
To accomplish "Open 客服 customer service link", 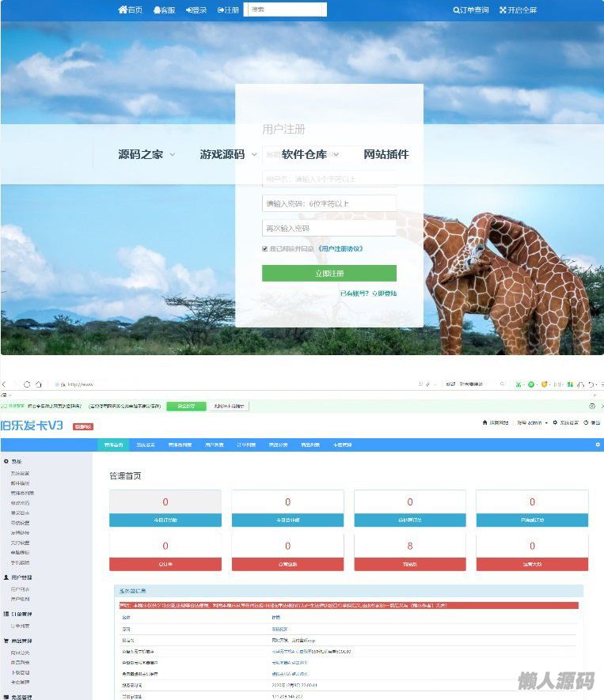I will (164, 9).
